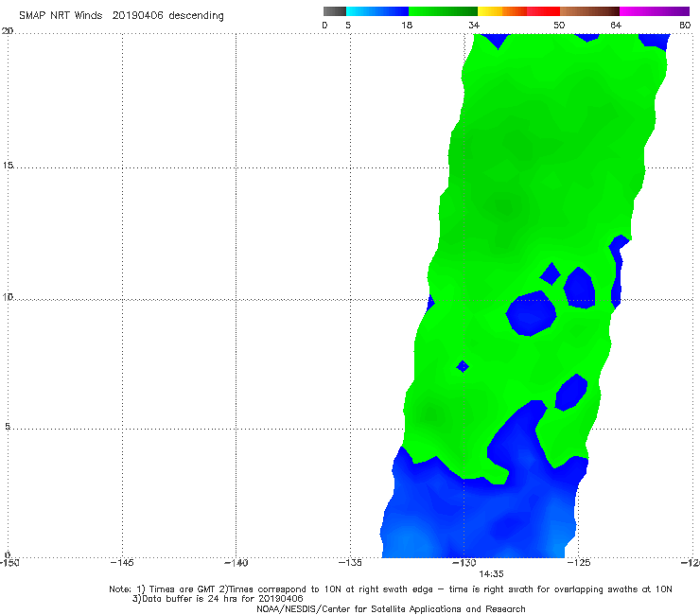This screenshot has height=615, width=700.
Task: Click the note line starting "Note: 1) Times are GMT"
Action: click(x=390, y=589)
